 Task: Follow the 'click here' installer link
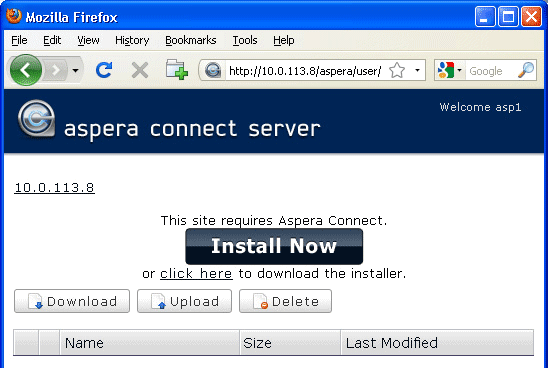point(196,274)
